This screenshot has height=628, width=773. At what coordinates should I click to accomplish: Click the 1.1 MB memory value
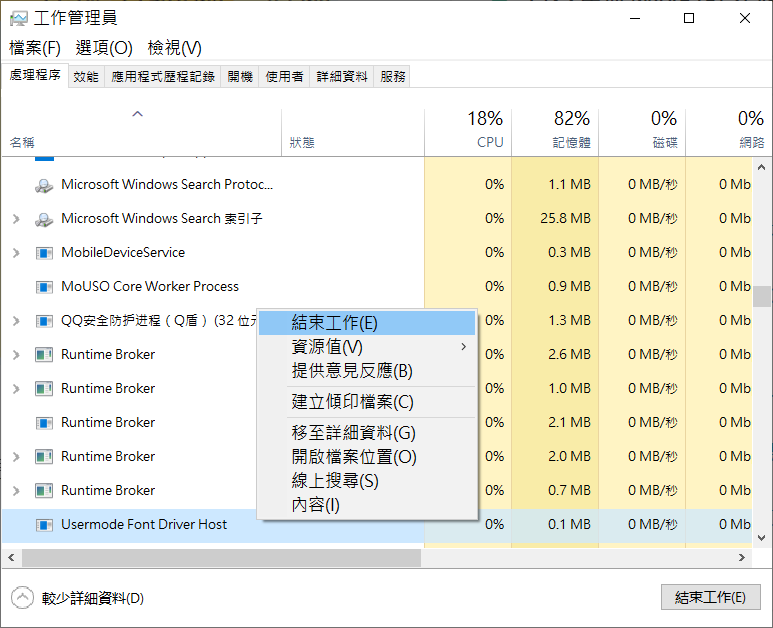(x=569, y=184)
